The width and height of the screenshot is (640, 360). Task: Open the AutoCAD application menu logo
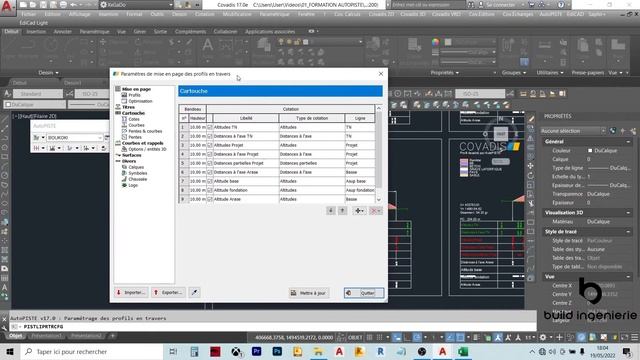coord(7,7)
